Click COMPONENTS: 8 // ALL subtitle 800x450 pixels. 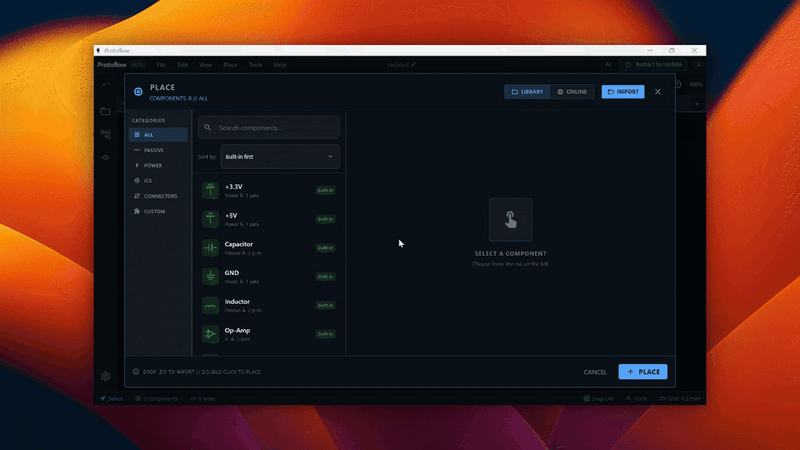[x=179, y=98]
